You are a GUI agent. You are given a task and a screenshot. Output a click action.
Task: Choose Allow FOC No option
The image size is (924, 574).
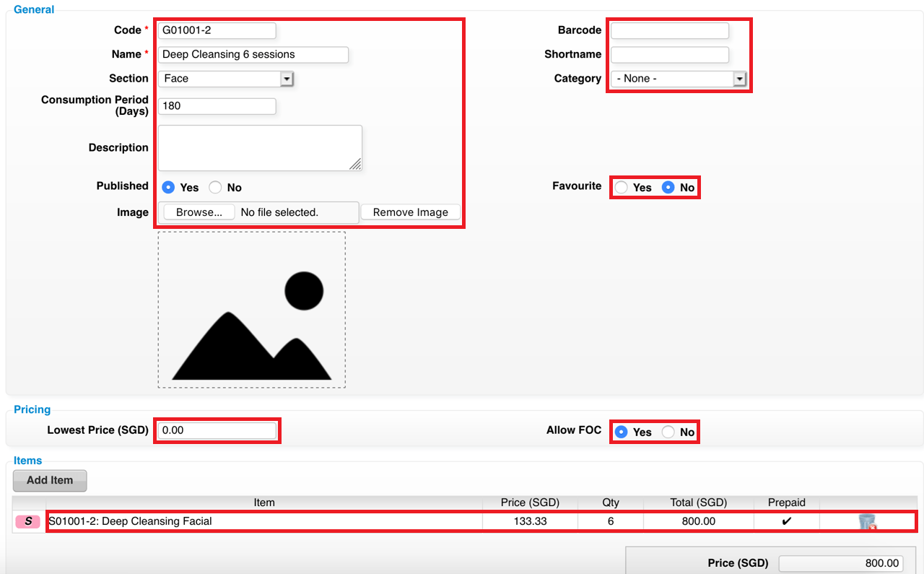pyautogui.click(x=668, y=432)
